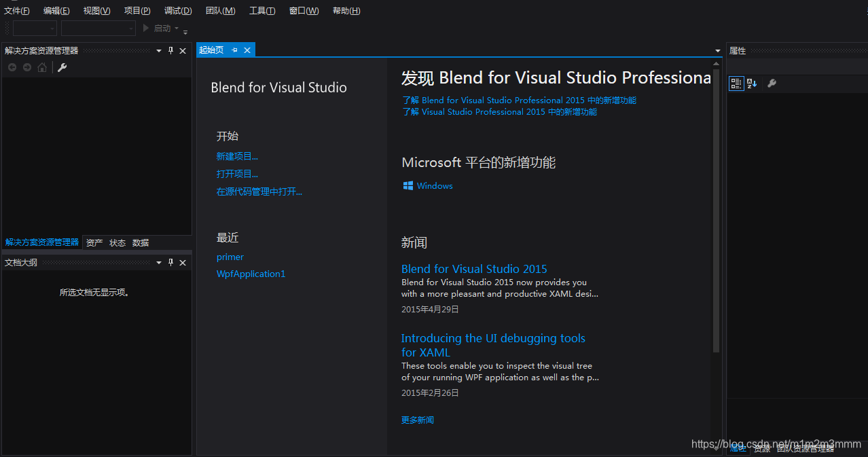Image resolution: width=868 pixels, height=457 pixels.
Task: Open the 启动 dropdown arrow
Action: (177, 29)
